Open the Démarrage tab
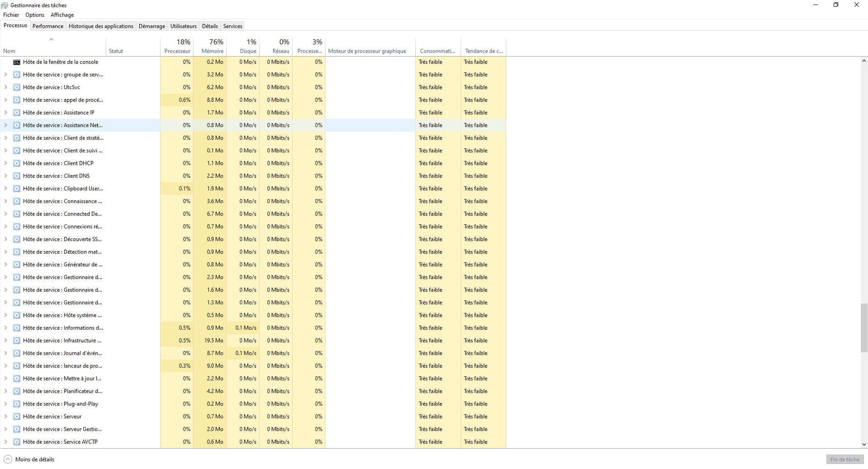The height and width of the screenshot is (469, 868). tap(151, 26)
